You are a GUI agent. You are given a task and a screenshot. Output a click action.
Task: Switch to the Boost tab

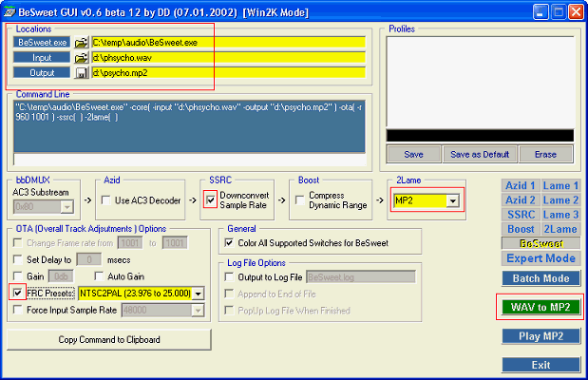521,229
